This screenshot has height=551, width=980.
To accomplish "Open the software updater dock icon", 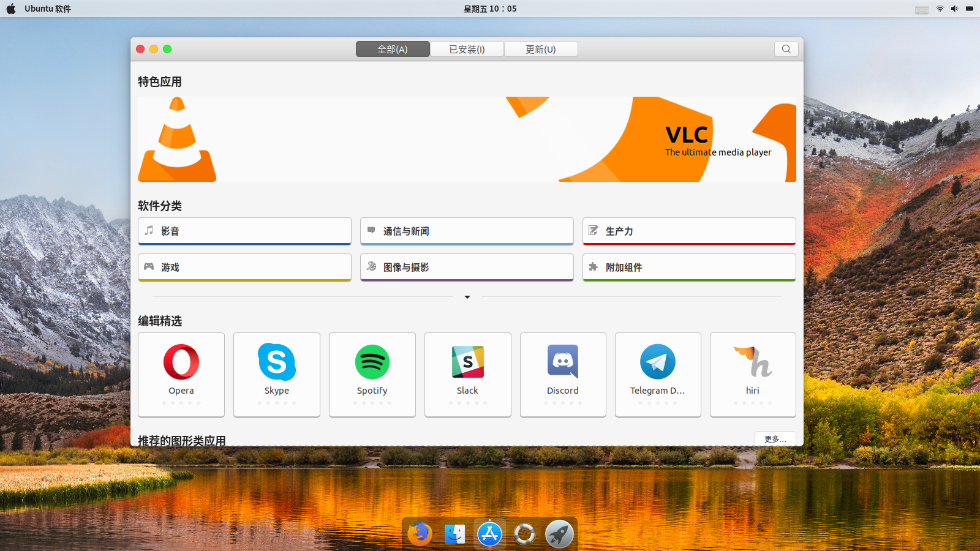I will pyautogui.click(x=524, y=534).
